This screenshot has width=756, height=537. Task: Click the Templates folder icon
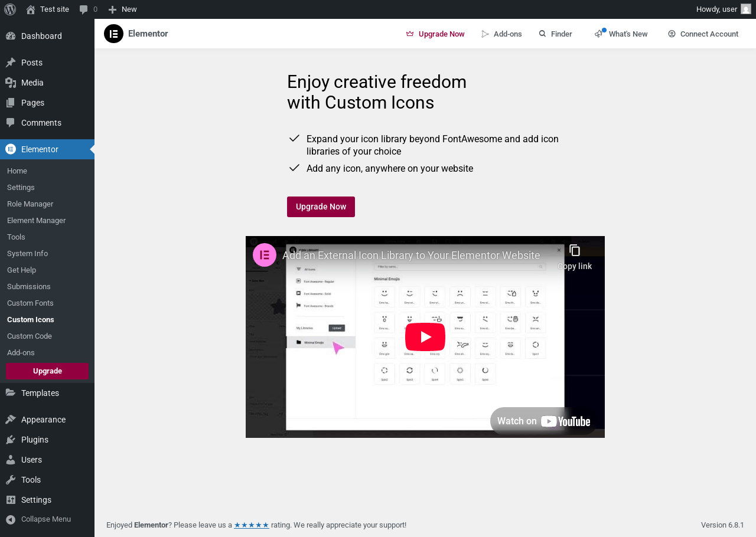11,393
